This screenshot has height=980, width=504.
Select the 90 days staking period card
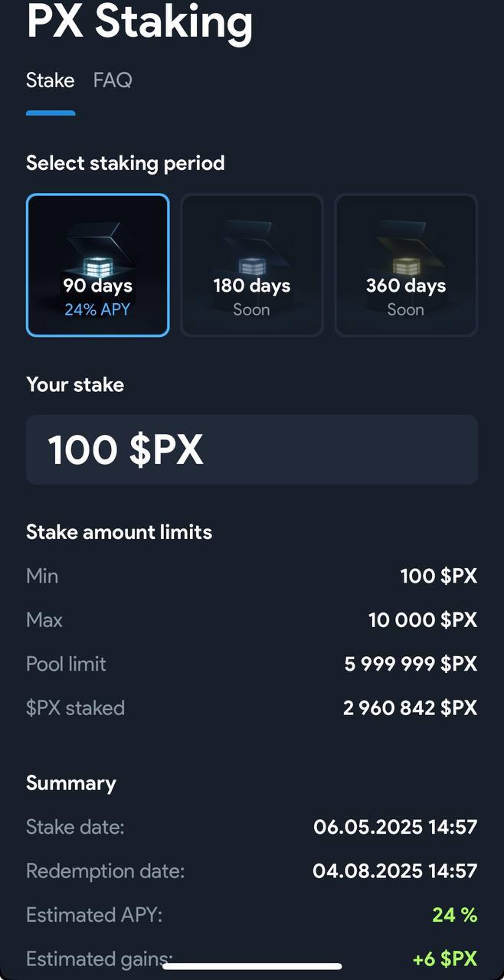[x=97, y=265]
